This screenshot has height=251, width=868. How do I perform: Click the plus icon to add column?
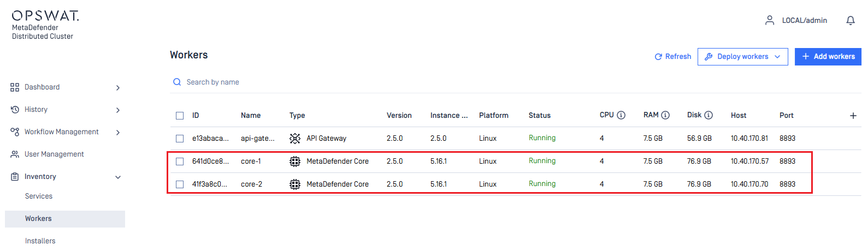coord(853,116)
